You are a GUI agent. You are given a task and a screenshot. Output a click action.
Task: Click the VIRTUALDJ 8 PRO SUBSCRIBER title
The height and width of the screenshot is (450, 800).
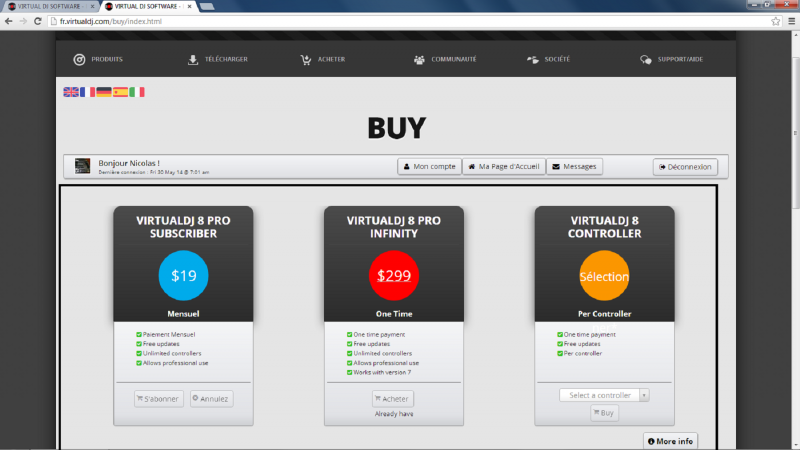pos(183,227)
